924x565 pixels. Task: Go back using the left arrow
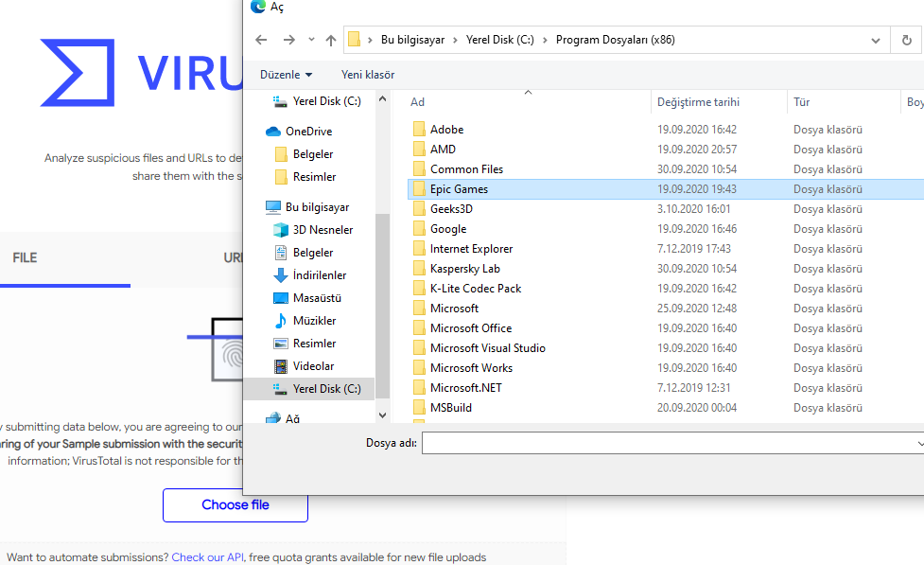click(x=261, y=40)
